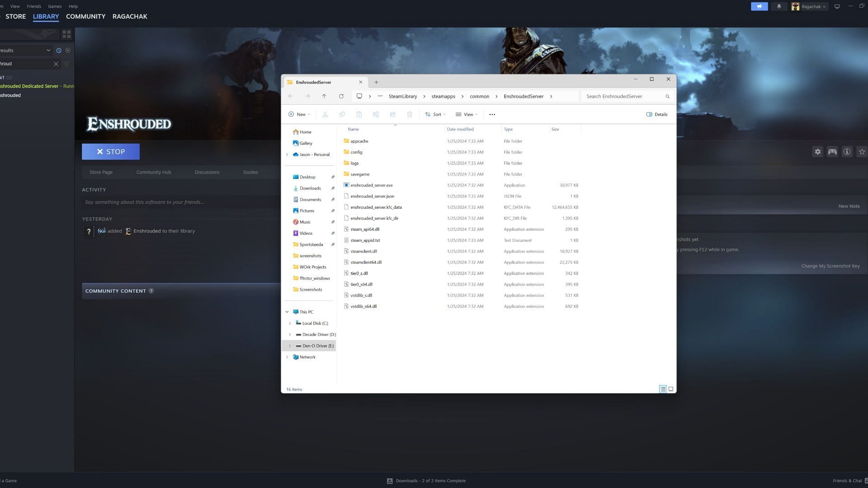The width and height of the screenshot is (868, 488).
Task: Open Ragachak account dropdown in Steam
Action: tap(810, 6)
